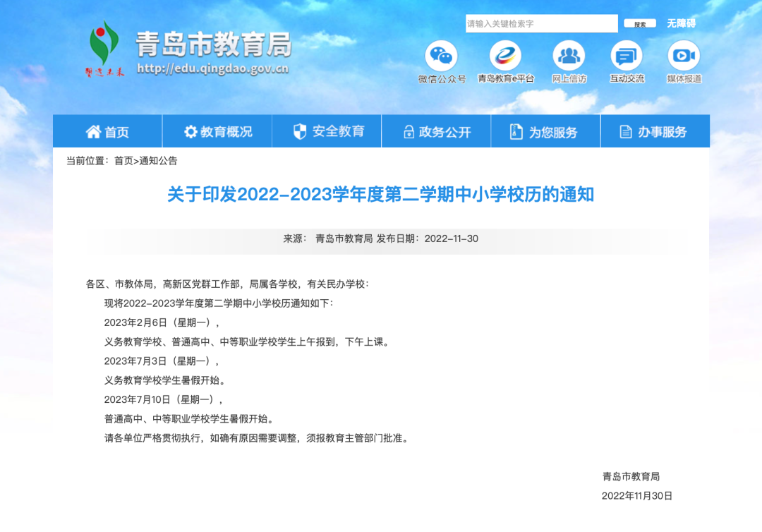Click the 当前位置 breadcrumb label
The height and width of the screenshot is (532, 762).
87,161
